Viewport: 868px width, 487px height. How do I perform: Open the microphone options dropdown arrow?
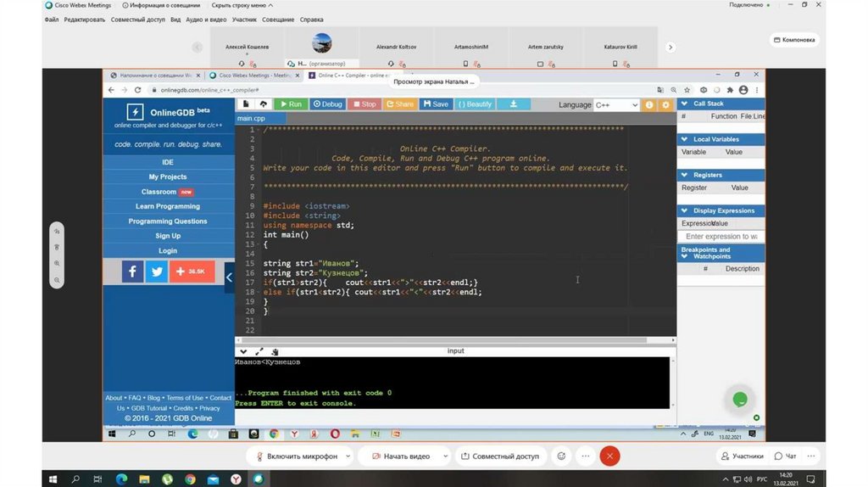[x=348, y=456]
